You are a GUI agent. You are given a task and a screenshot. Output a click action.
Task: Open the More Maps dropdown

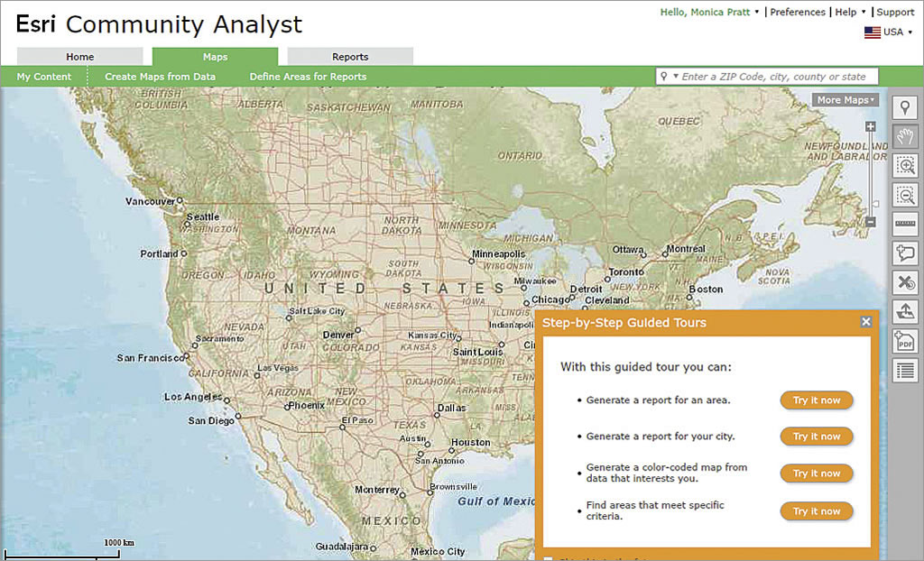pyautogui.click(x=845, y=100)
